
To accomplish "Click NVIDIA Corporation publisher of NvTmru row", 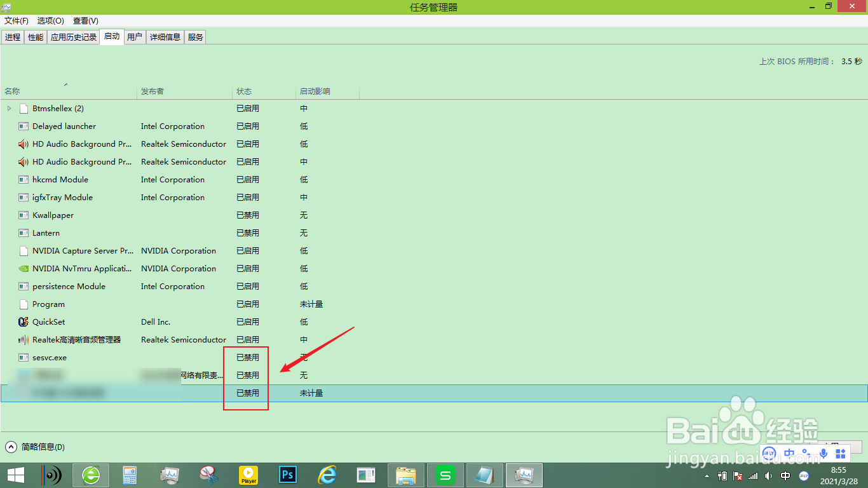I will click(179, 269).
